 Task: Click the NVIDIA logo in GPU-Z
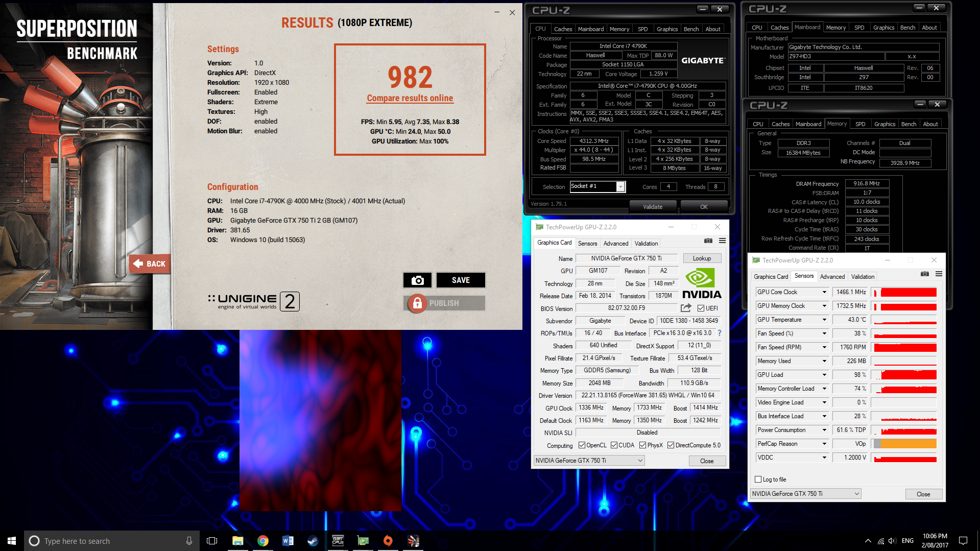point(702,284)
